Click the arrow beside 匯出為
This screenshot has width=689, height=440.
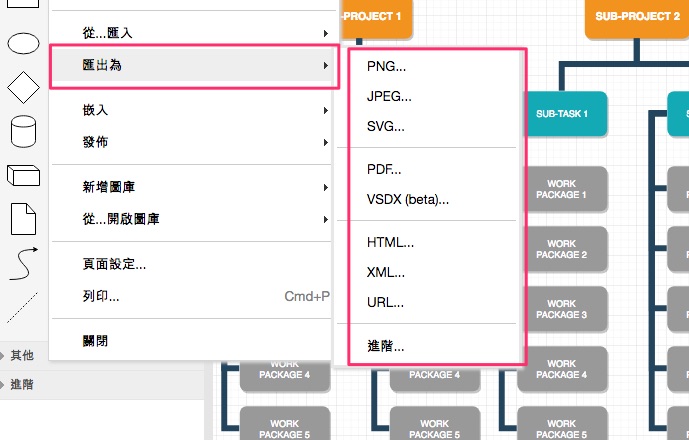click(326, 65)
